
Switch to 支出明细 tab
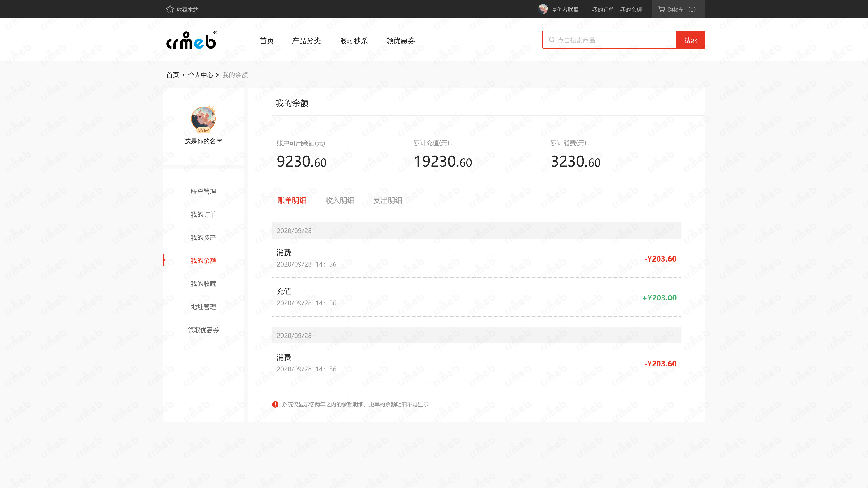pyautogui.click(x=387, y=200)
